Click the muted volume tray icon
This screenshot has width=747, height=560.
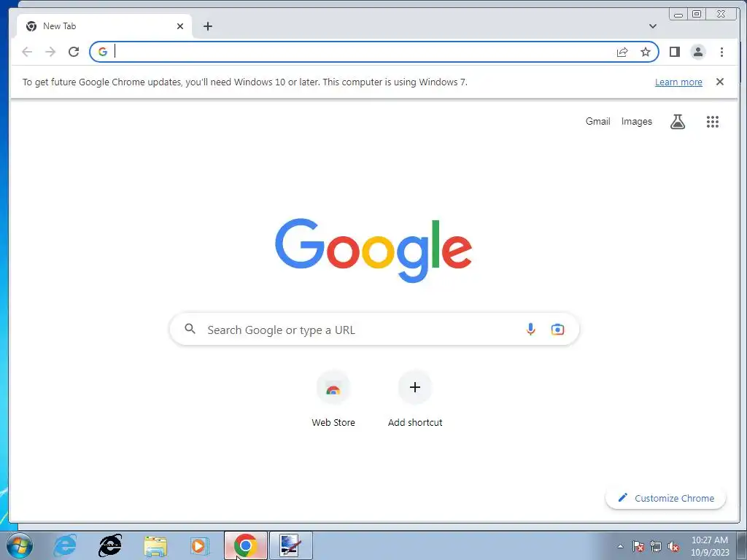pos(673,546)
